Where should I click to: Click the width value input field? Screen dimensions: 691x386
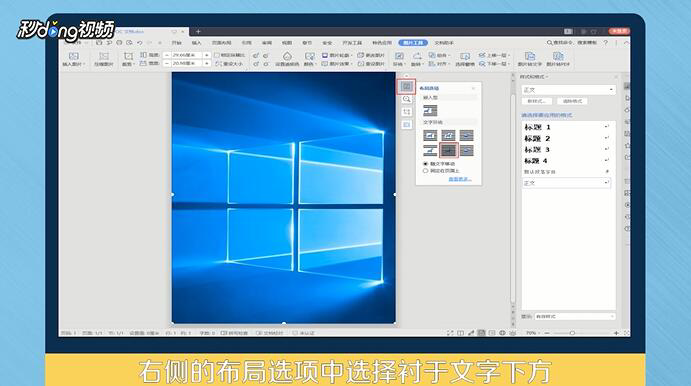tap(187, 64)
